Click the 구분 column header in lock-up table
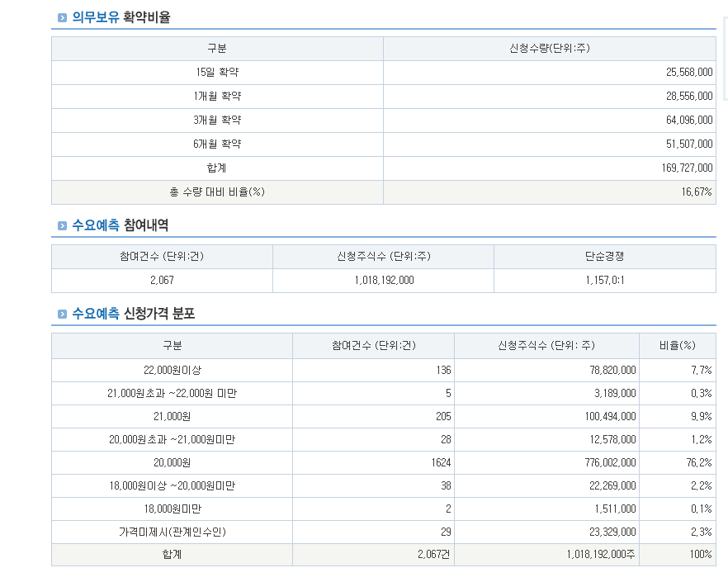 pyautogui.click(x=217, y=49)
